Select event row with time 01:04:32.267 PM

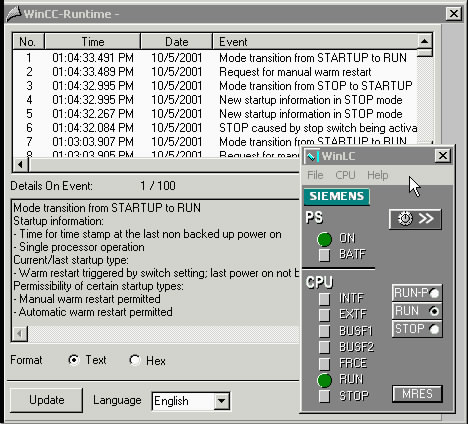[215, 114]
